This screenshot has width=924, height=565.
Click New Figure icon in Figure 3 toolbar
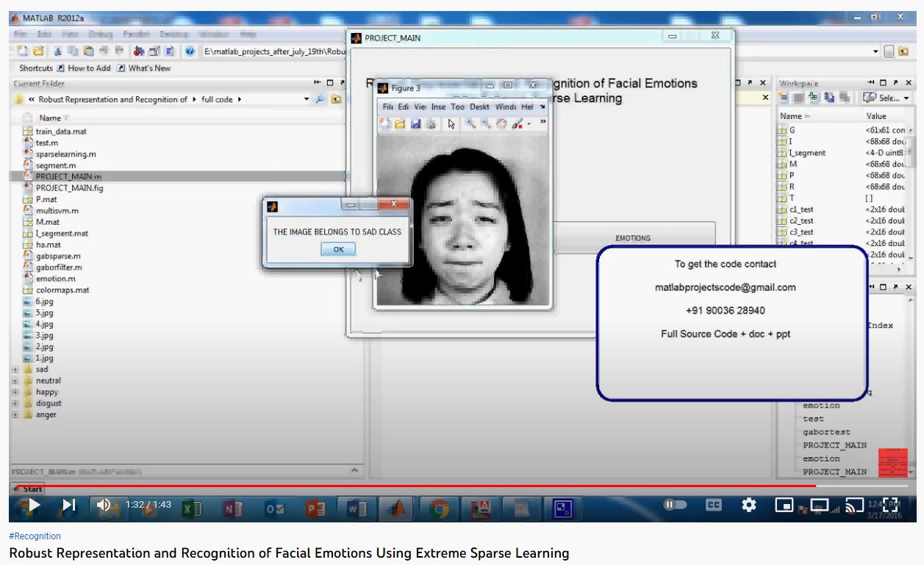(x=385, y=124)
